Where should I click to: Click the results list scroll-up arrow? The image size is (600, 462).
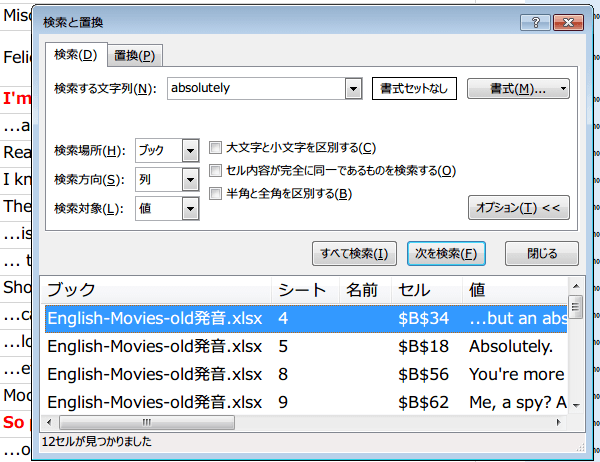[576, 286]
